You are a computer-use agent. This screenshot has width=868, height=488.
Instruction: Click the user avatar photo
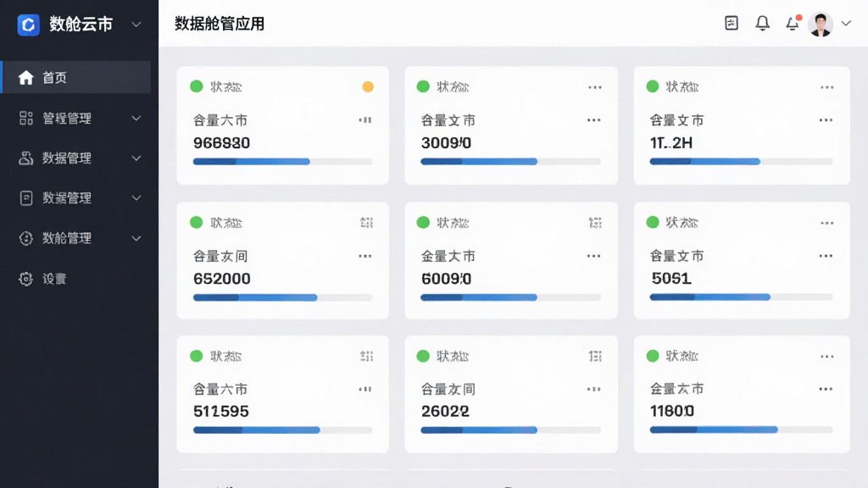pyautogui.click(x=821, y=24)
